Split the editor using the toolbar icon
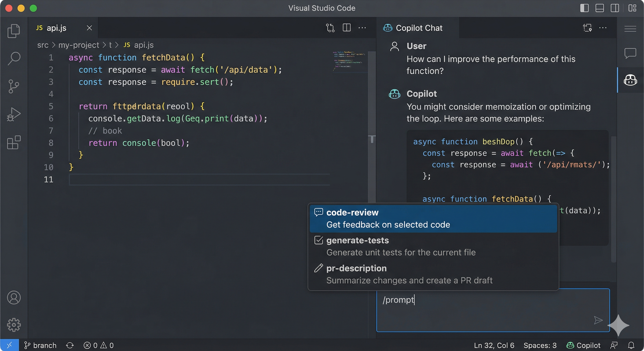This screenshot has height=351, width=644. [346, 28]
